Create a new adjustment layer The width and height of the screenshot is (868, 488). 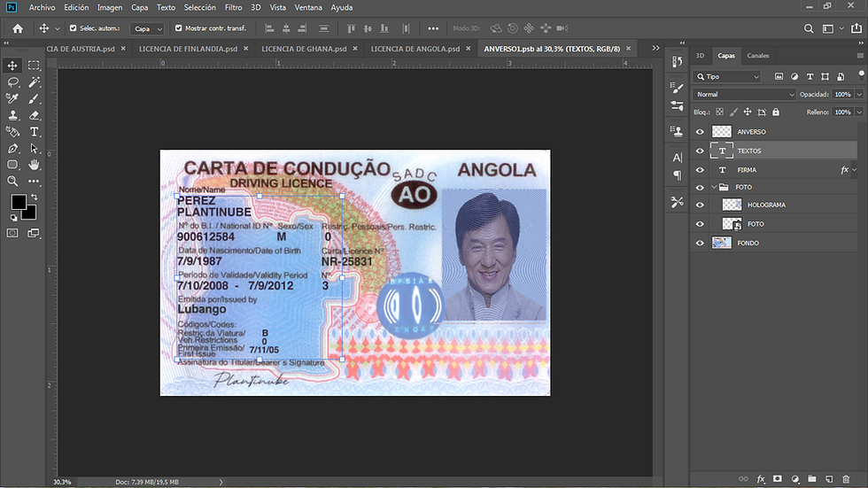click(795, 479)
